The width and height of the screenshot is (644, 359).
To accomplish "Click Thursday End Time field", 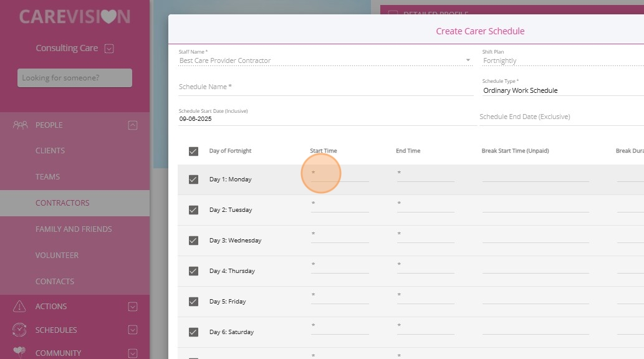I will [x=426, y=268].
